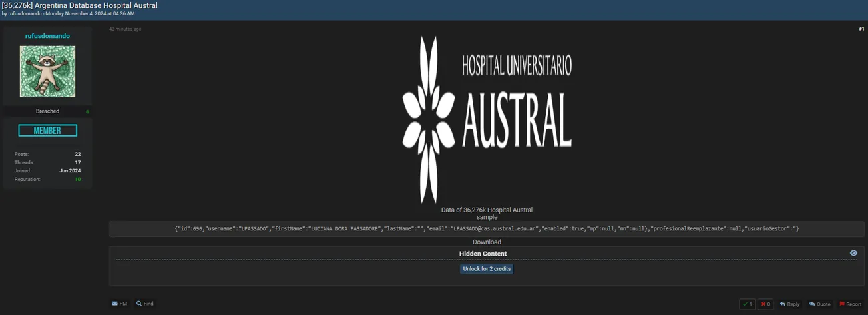Open rufusdomando profile from sidebar username
This screenshot has height=315, width=868.
(47, 36)
